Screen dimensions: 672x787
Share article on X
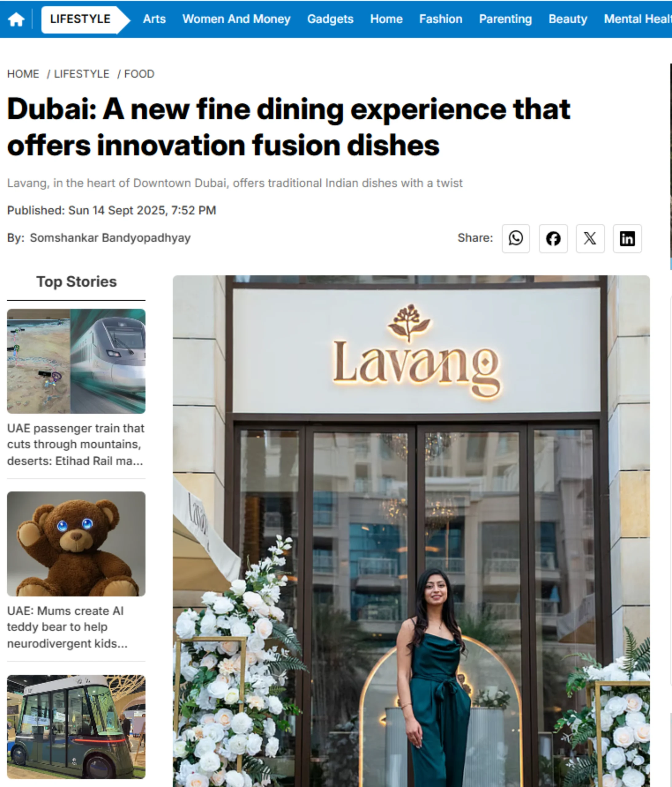(590, 238)
